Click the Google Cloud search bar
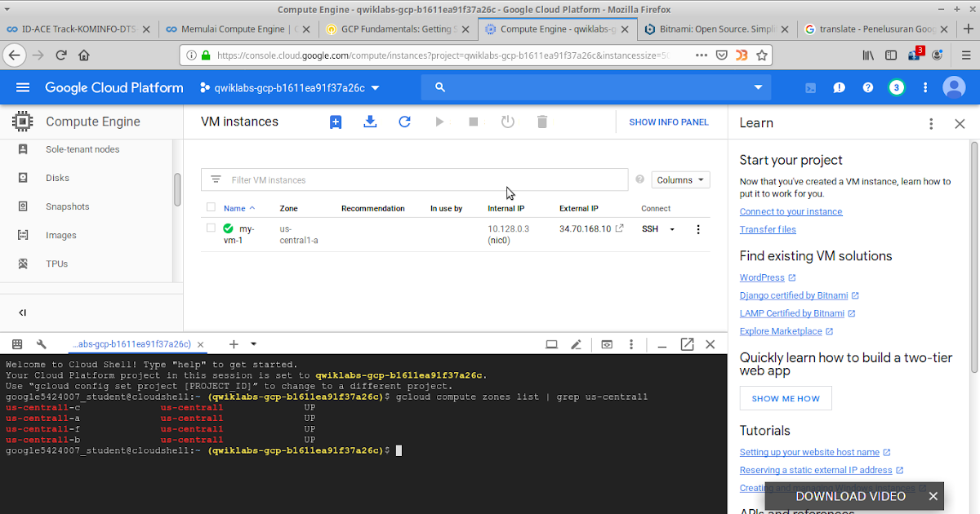The width and height of the screenshot is (980, 514). tap(596, 87)
